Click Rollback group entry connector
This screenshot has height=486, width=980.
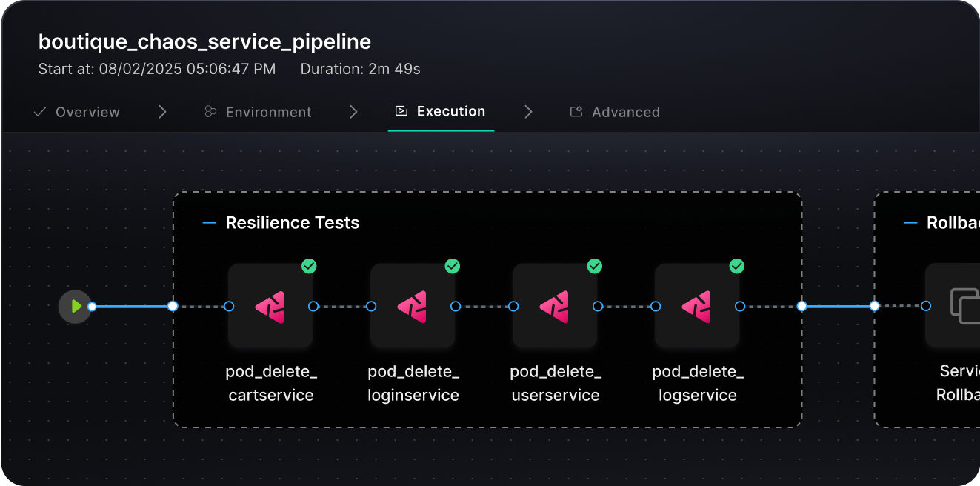coord(874,306)
